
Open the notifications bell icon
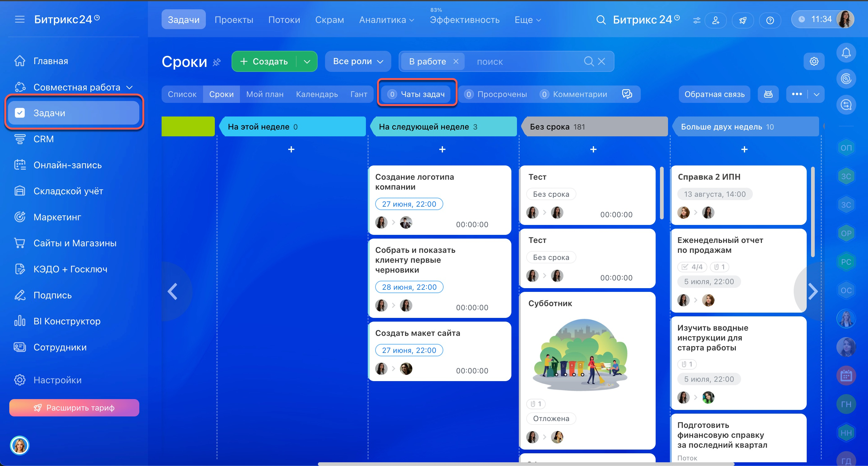click(x=846, y=53)
